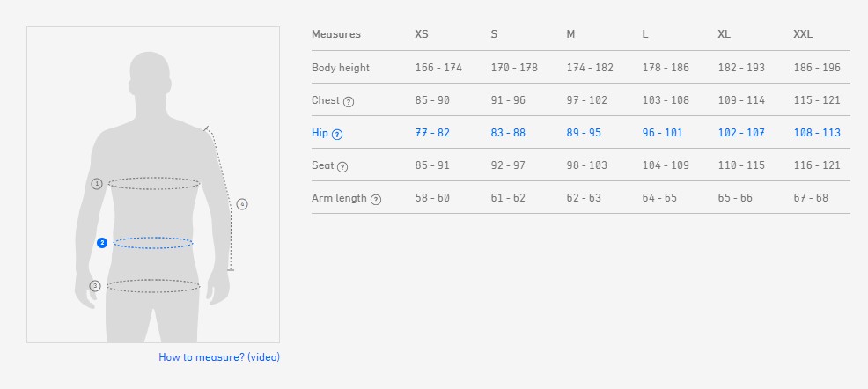Click the highlighted Hip row label
The image size is (868, 389).
(x=320, y=133)
